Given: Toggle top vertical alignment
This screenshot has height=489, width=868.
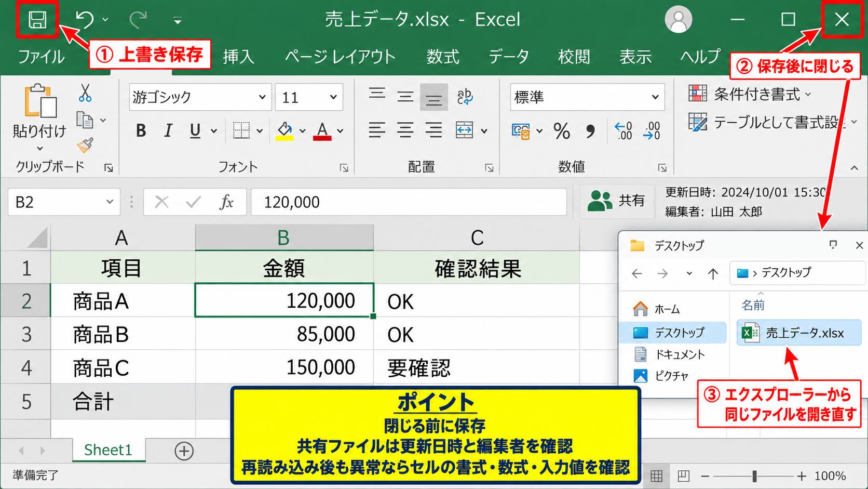Looking at the screenshot, I should 377,95.
